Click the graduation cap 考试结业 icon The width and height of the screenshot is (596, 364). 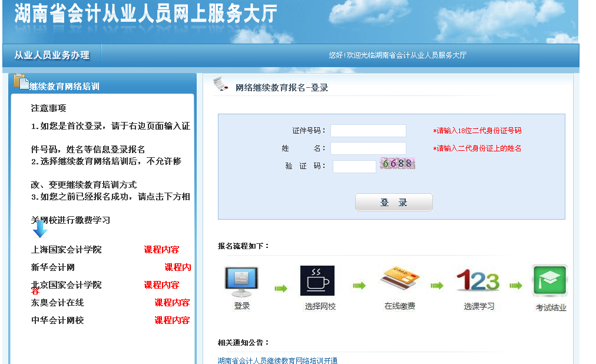pos(549,280)
